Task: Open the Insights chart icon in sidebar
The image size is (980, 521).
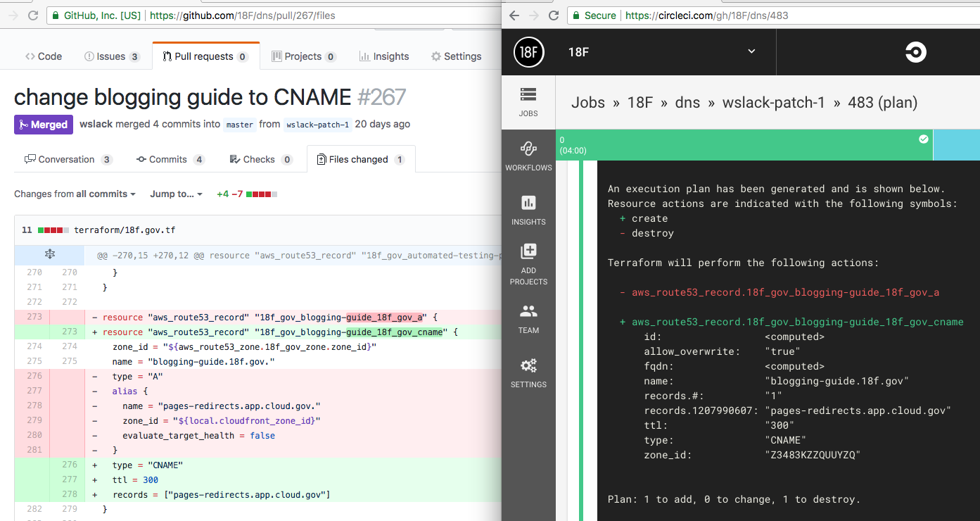Action: [x=528, y=203]
